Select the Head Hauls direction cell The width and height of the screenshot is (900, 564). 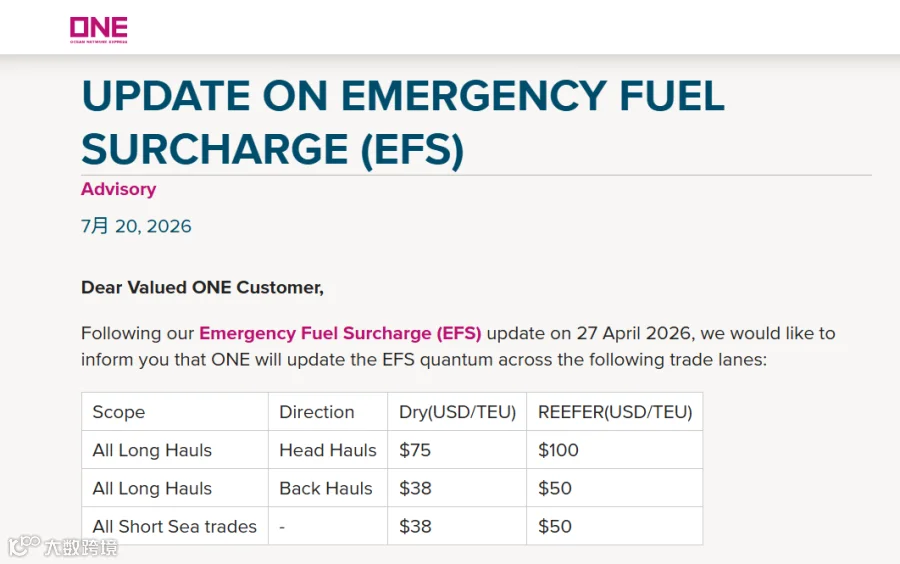pos(328,450)
